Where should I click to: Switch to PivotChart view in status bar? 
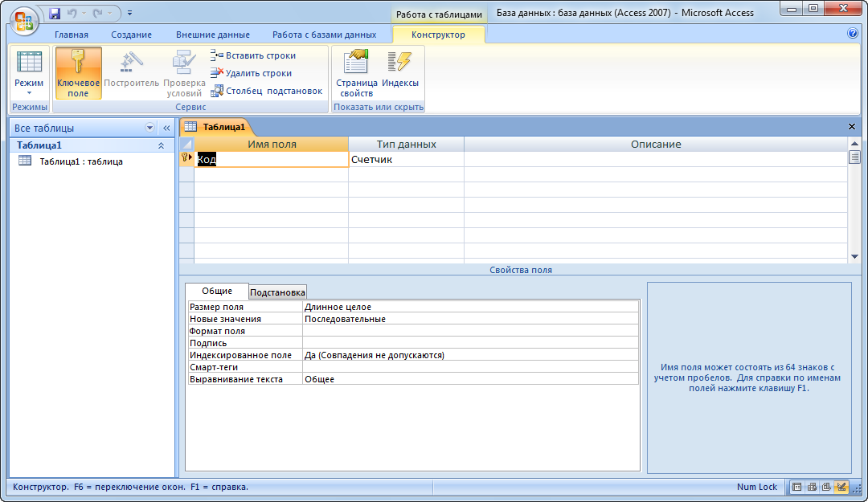coord(826,487)
